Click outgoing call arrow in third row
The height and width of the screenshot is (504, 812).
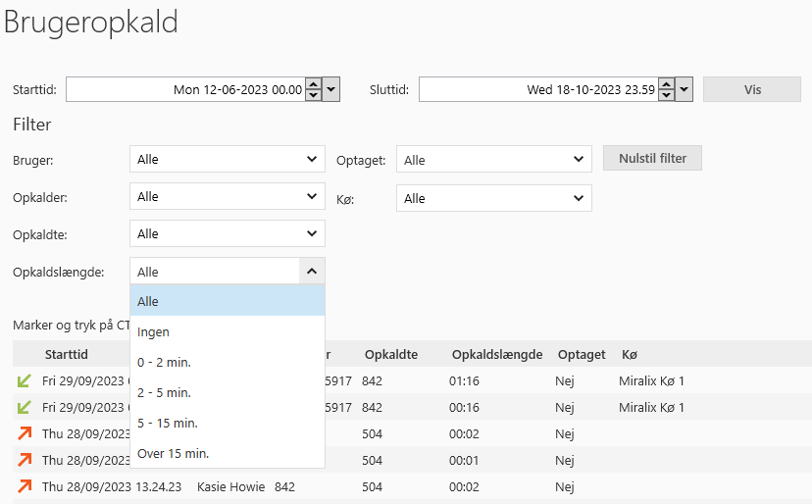tap(24, 433)
